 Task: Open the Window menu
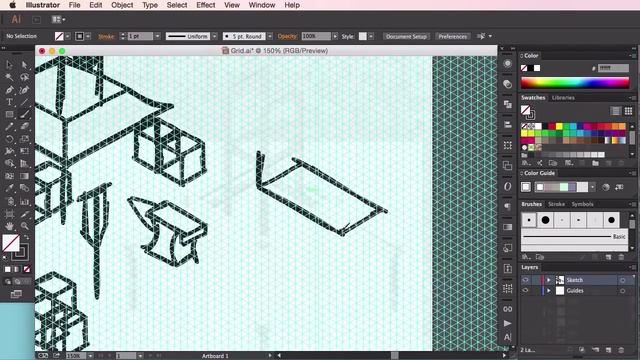point(262,5)
